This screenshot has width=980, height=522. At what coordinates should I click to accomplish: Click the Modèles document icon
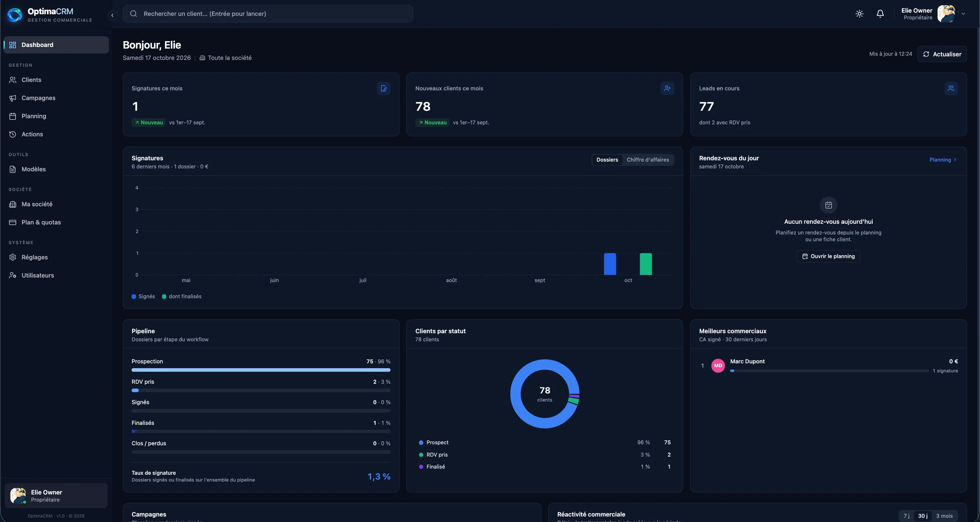13,169
